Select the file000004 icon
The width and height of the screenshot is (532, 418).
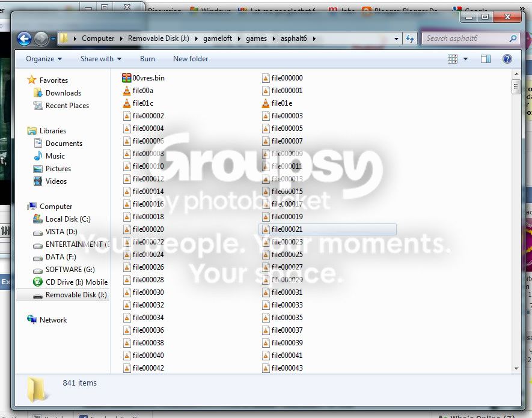pos(127,129)
